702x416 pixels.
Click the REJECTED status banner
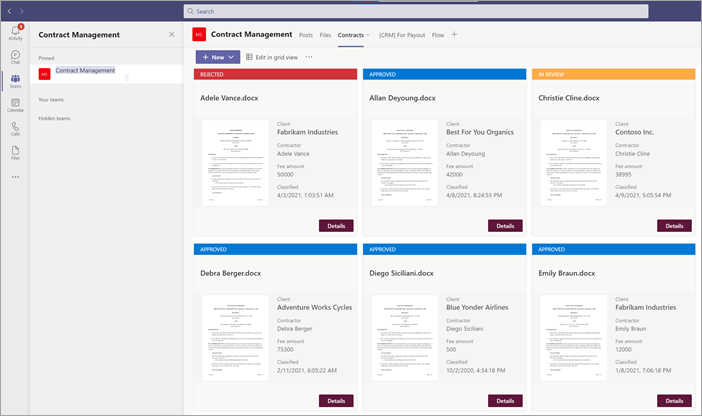point(275,74)
